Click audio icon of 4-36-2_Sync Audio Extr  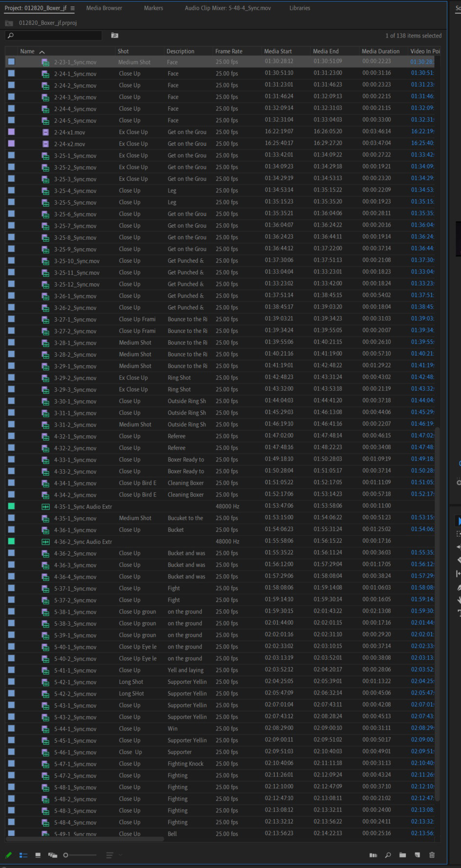pyautogui.click(x=45, y=542)
